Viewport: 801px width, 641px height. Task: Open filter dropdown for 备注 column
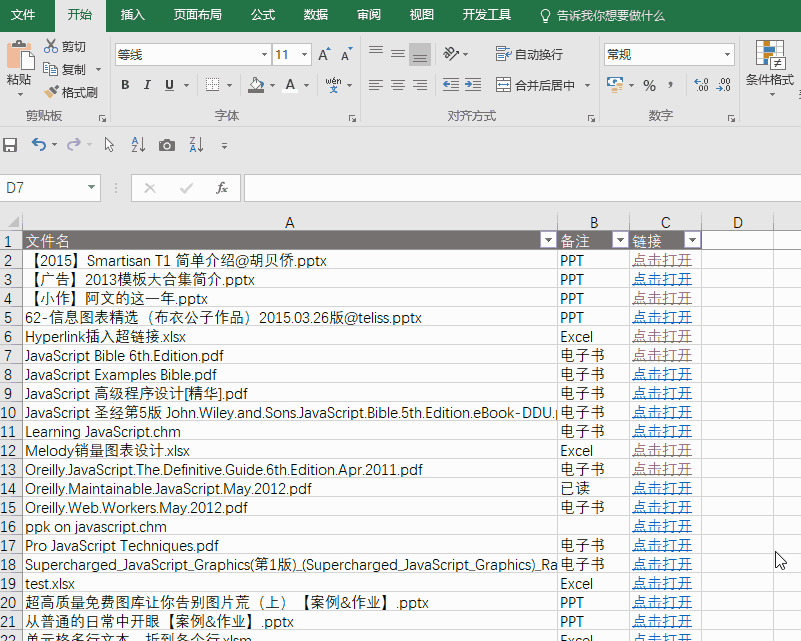click(620, 240)
